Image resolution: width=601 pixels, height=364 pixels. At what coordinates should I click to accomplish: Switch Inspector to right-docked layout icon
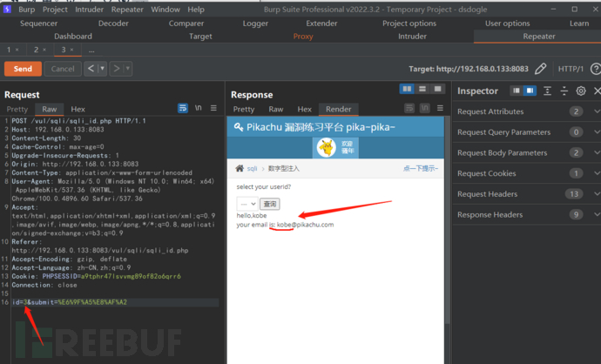pyautogui.click(x=530, y=91)
